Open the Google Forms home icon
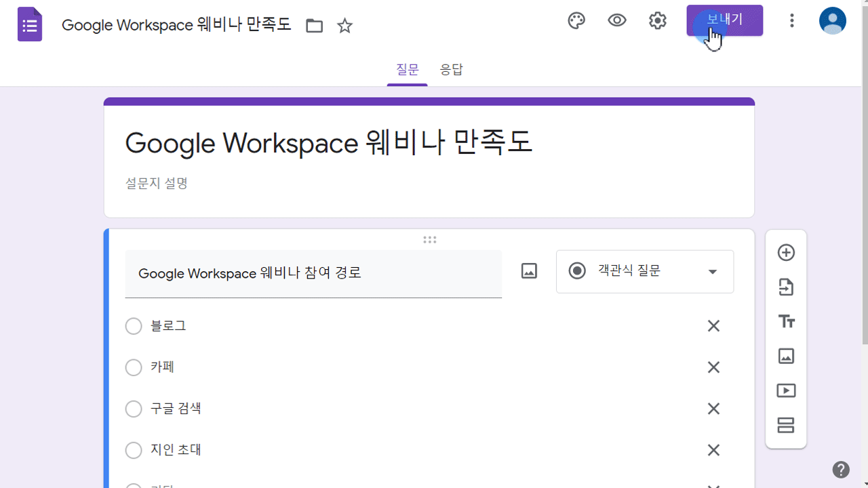 [30, 25]
